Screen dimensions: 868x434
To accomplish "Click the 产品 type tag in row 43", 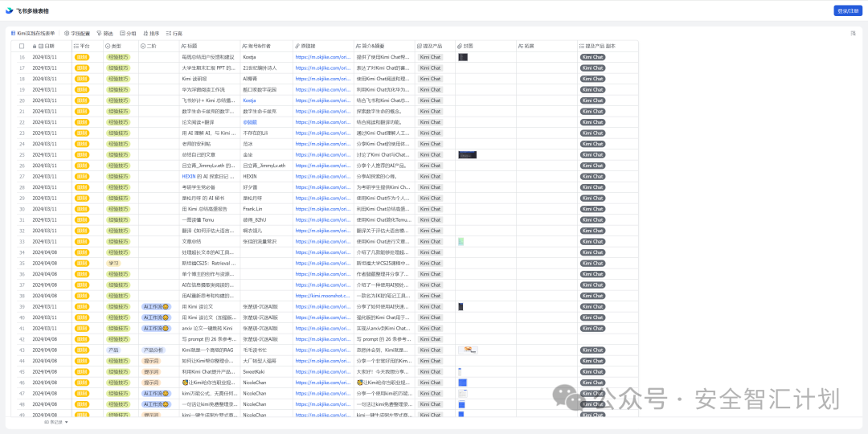I will 113,350.
